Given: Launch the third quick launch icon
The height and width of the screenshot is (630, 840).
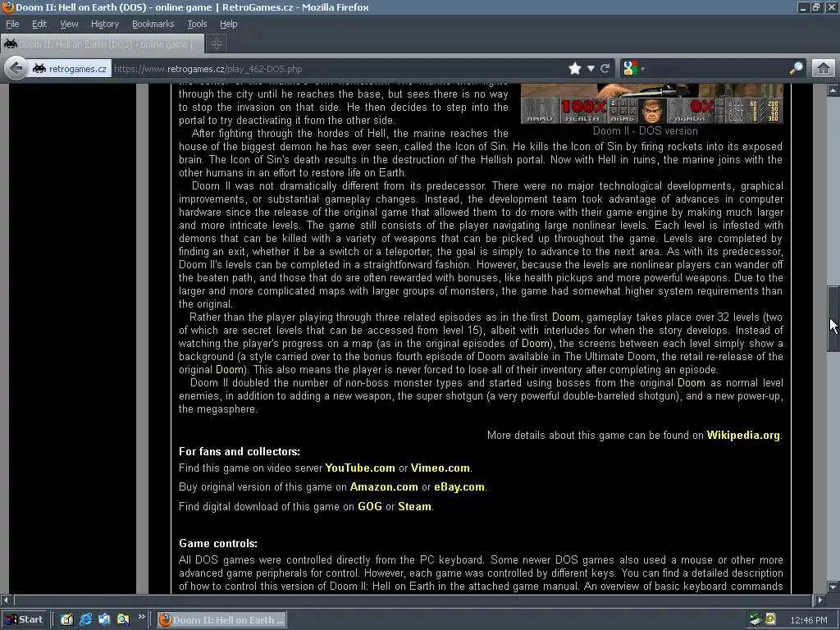Looking at the screenshot, I should pos(104,619).
